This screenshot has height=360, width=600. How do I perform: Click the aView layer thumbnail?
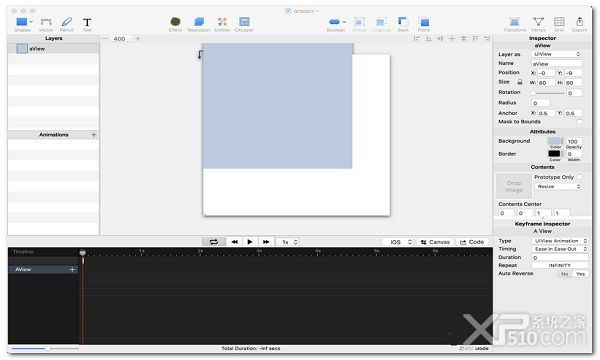coord(22,49)
